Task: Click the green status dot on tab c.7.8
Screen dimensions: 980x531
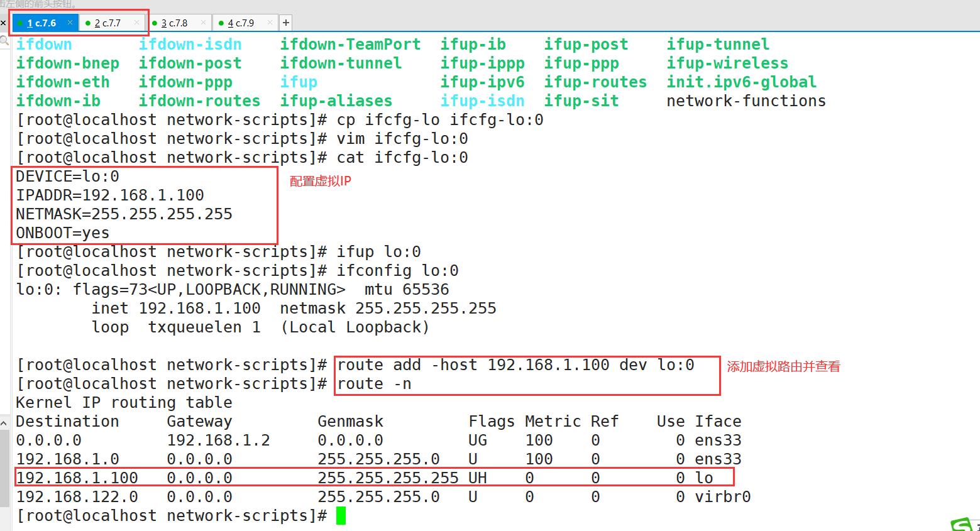Action: point(155,23)
